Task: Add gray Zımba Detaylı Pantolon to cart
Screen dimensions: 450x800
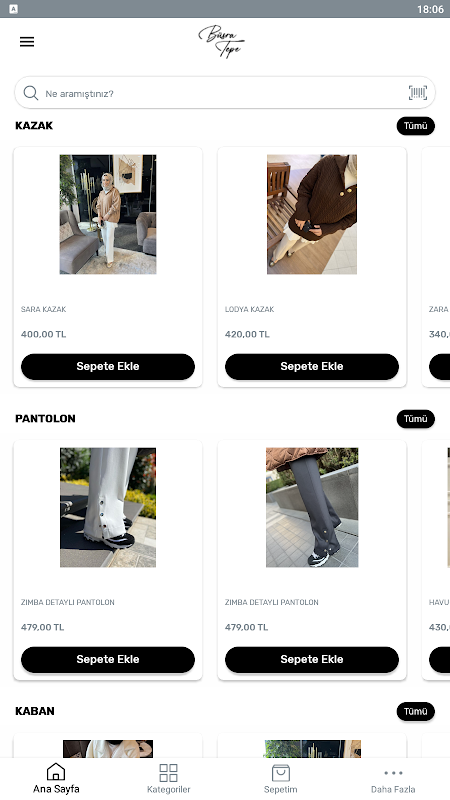Action: coord(312,659)
